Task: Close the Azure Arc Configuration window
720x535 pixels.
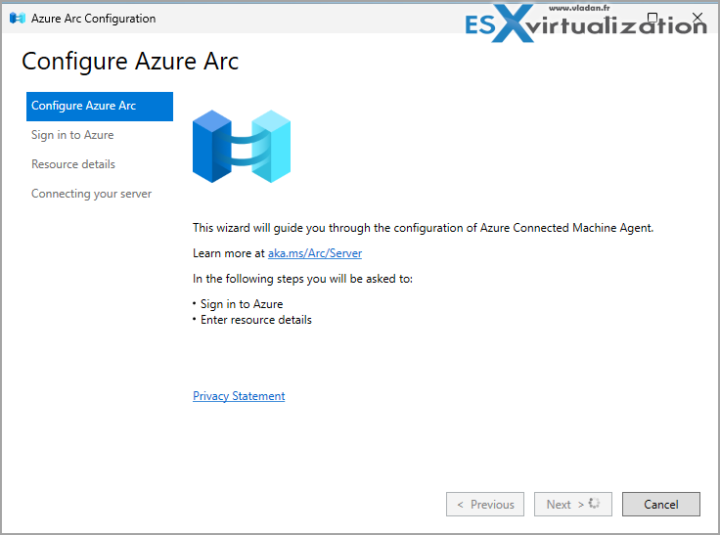Action: [x=698, y=18]
